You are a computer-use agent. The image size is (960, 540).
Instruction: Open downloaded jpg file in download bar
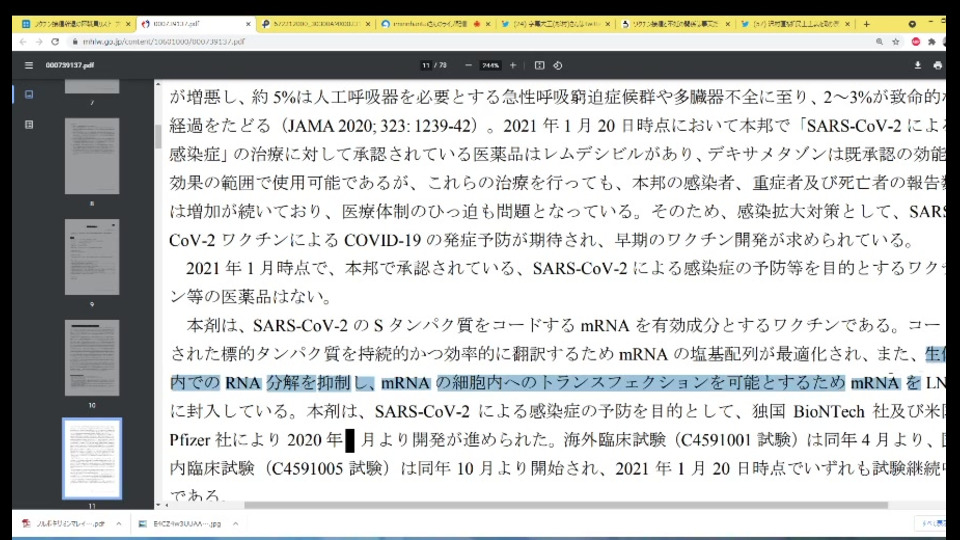click(181, 524)
